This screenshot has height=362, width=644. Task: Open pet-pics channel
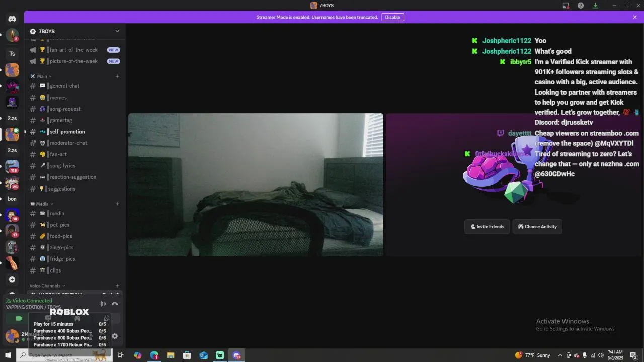click(74, 225)
